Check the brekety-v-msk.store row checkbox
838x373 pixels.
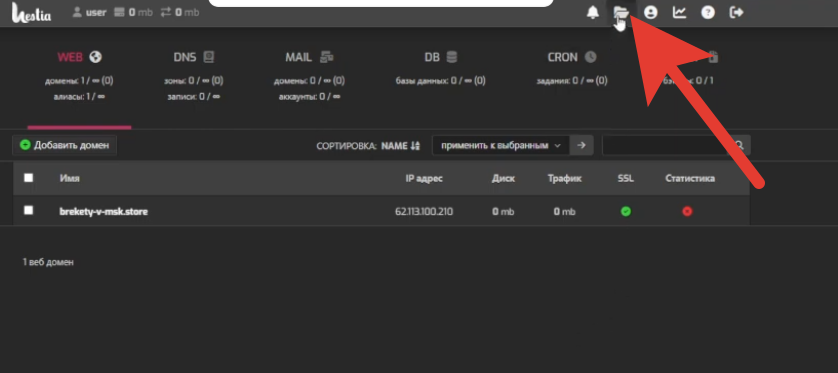click(x=28, y=211)
